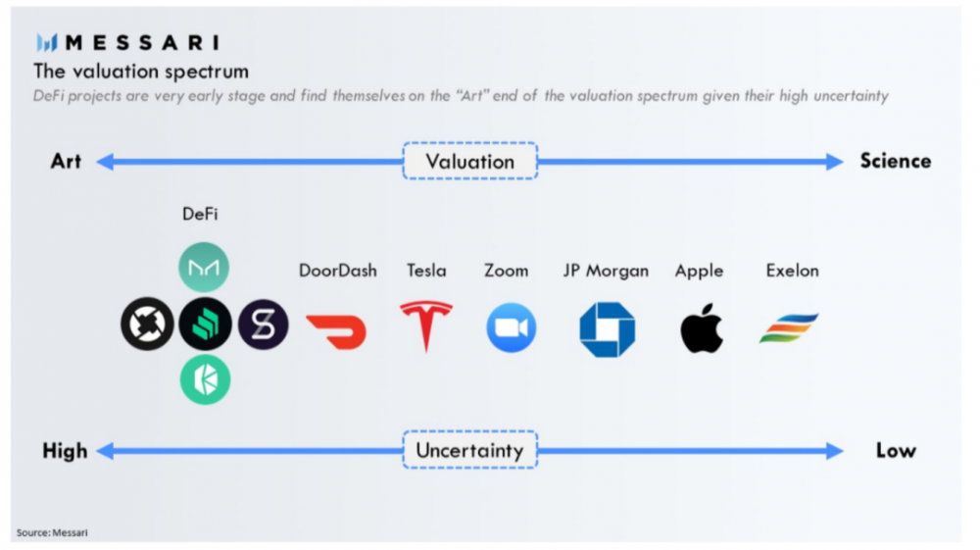Select the blue Zoom camera icon
Image resolution: width=980 pixels, height=550 pixels.
(x=512, y=327)
